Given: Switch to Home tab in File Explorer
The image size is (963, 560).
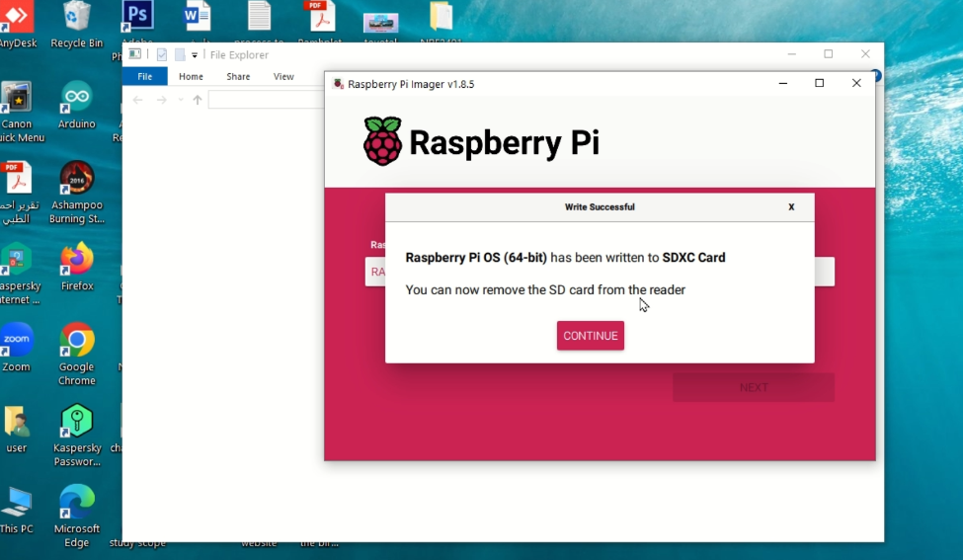Looking at the screenshot, I should (191, 76).
